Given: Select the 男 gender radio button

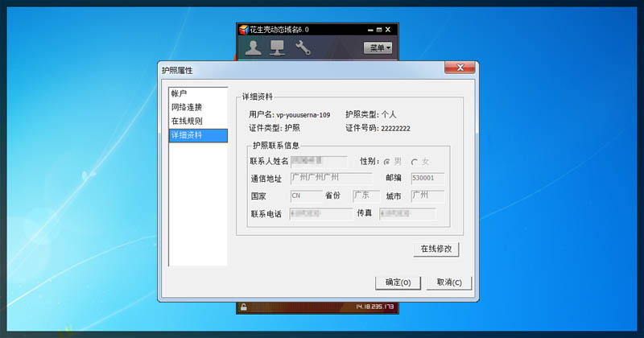Looking at the screenshot, I should pos(386,163).
